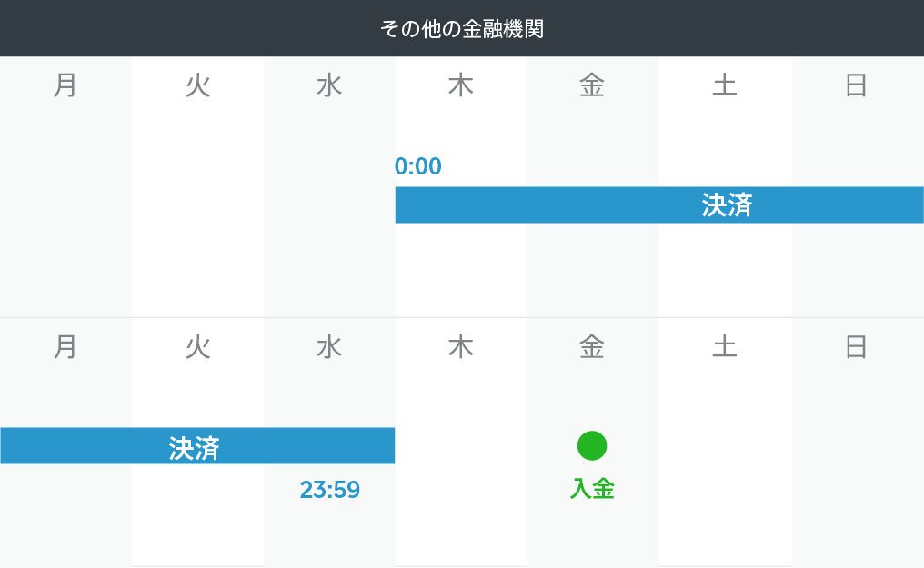Select 日 in the second week row

tap(857, 346)
